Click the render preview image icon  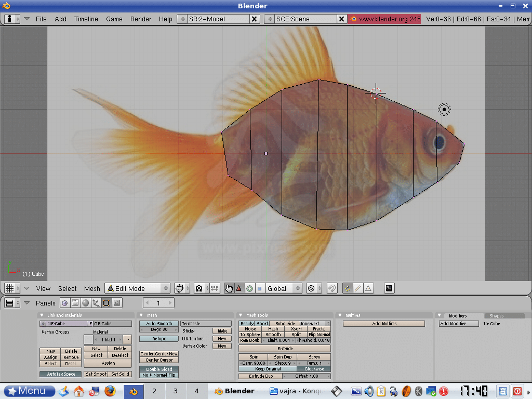point(389,288)
